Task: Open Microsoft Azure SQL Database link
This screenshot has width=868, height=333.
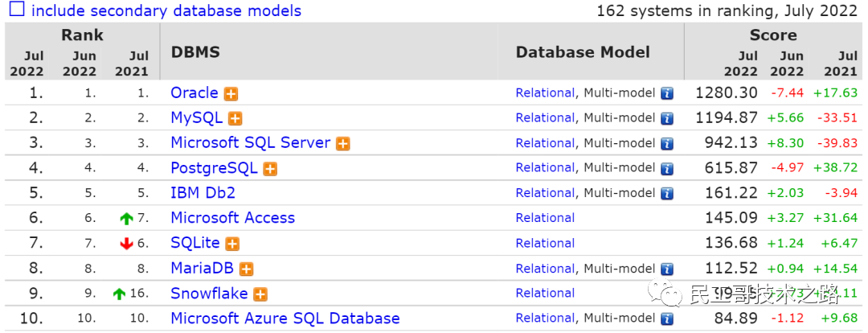Action: [x=285, y=319]
